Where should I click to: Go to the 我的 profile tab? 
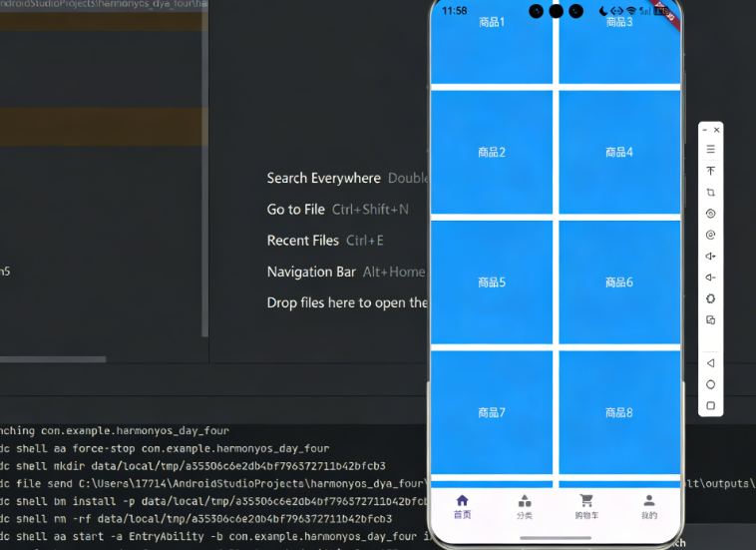649,507
